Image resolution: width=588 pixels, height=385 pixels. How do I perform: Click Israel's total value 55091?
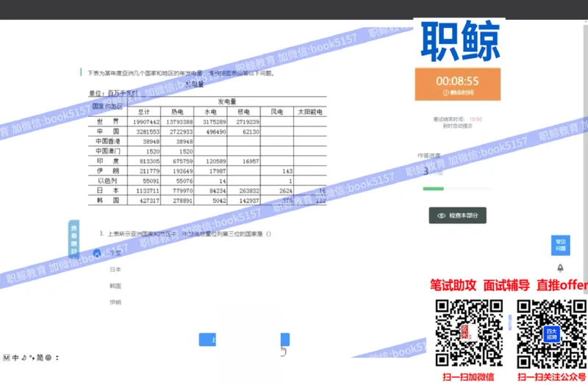click(151, 181)
